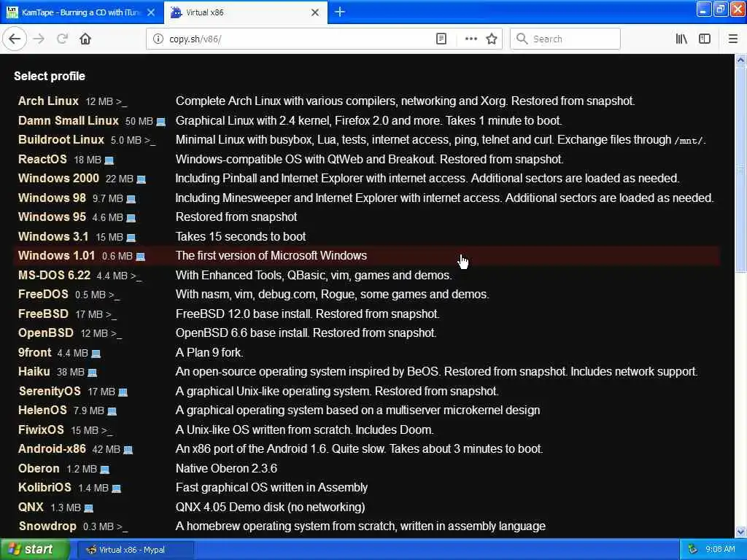Click monitor icon beside Windows 95 4.6 MB

pos(131,218)
